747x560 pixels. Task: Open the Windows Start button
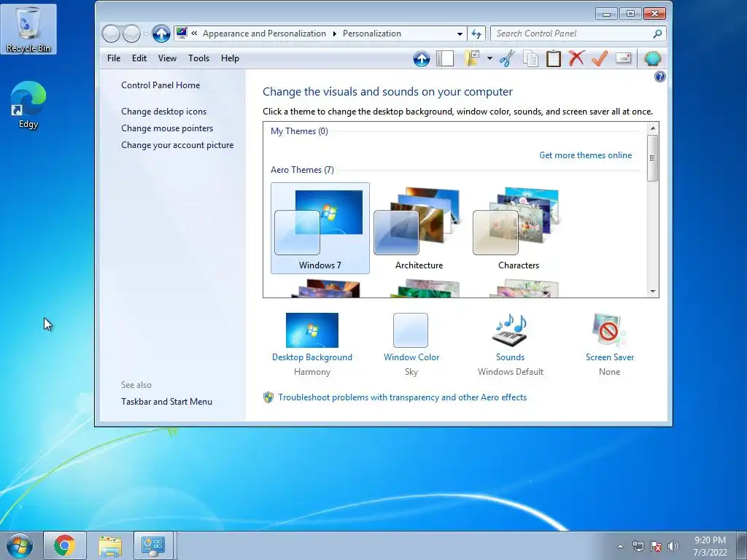point(20,545)
